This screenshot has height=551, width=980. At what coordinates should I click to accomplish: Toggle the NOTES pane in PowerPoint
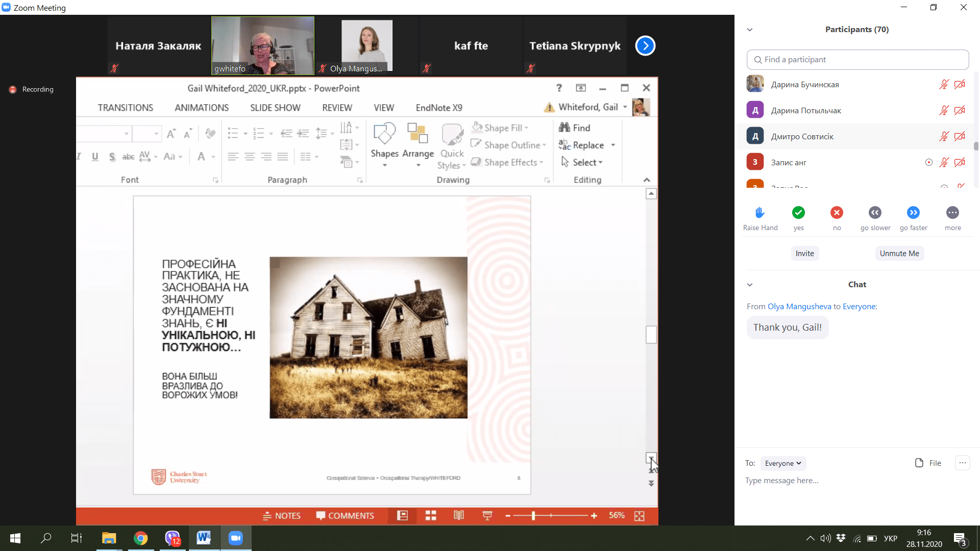tap(282, 516)
